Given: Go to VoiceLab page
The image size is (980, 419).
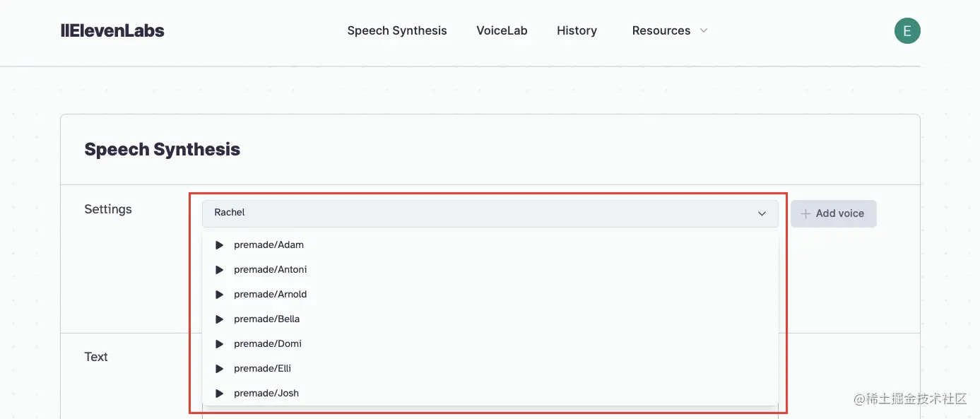Looking at the screenshot, I should [x=502, y=31].
